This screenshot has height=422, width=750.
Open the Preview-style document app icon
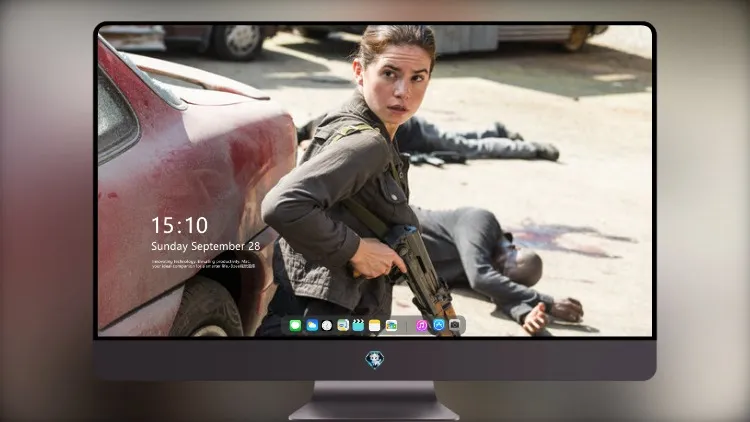pos(343,326)
